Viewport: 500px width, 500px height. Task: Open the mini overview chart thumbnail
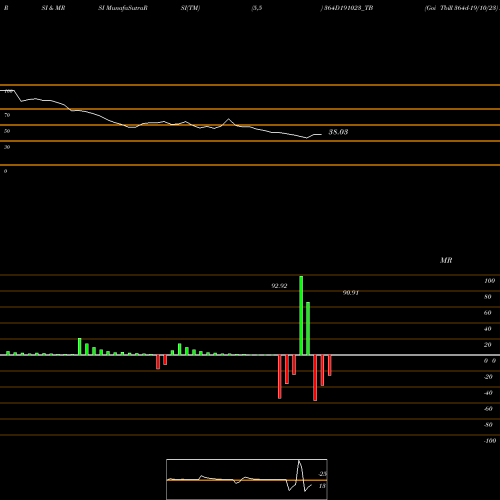point(247,479)
